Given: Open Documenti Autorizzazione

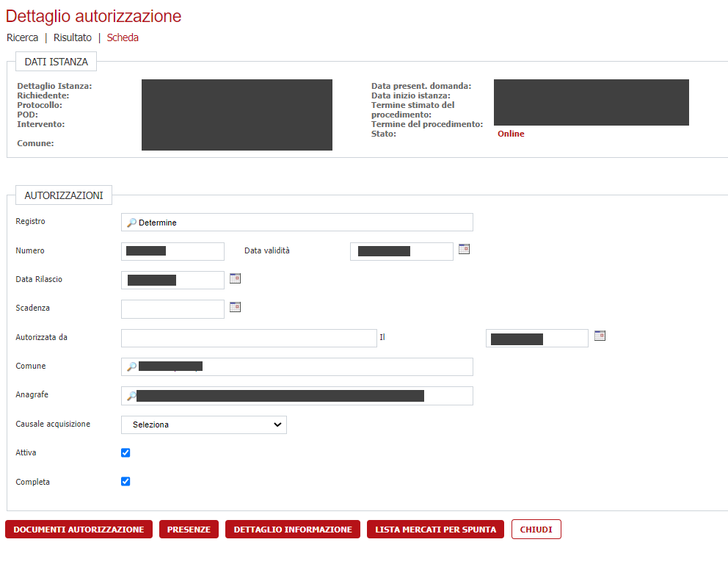Looking at the screenshot, I should 79,530.
